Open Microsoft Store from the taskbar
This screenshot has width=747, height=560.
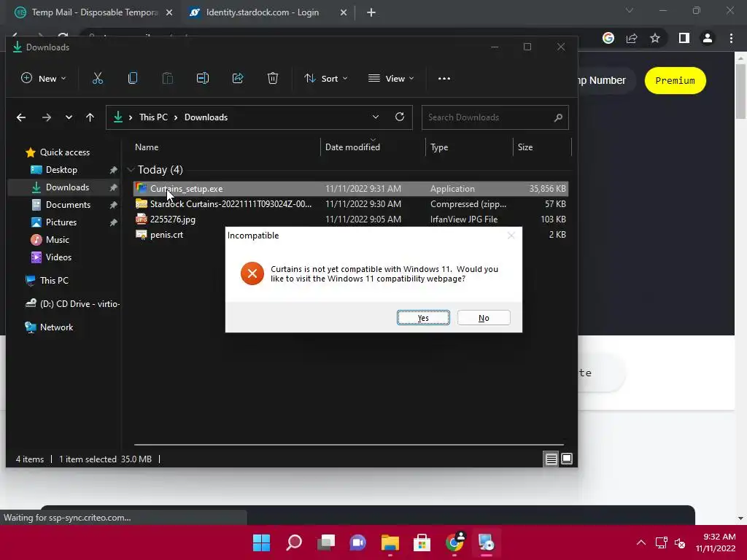(422, 542)
